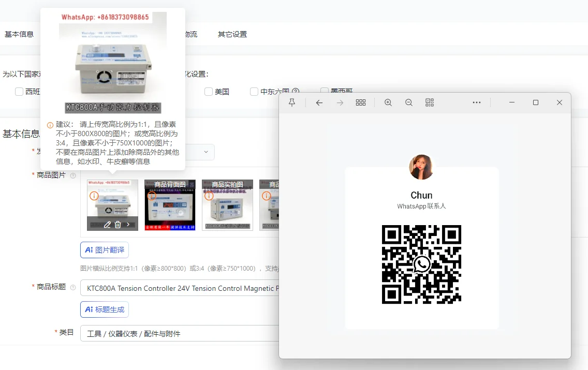Delete the first product image via trash icon
588x370 pixels.
point(118,225)
